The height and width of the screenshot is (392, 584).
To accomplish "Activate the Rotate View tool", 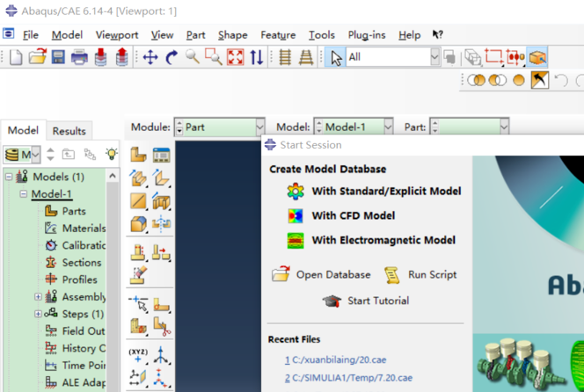I will [172, 57].
